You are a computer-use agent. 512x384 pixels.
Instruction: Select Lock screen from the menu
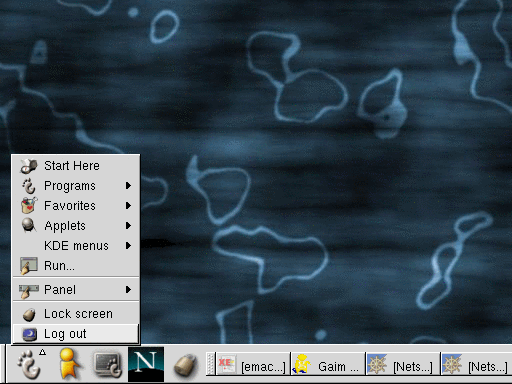click(76, 314)
